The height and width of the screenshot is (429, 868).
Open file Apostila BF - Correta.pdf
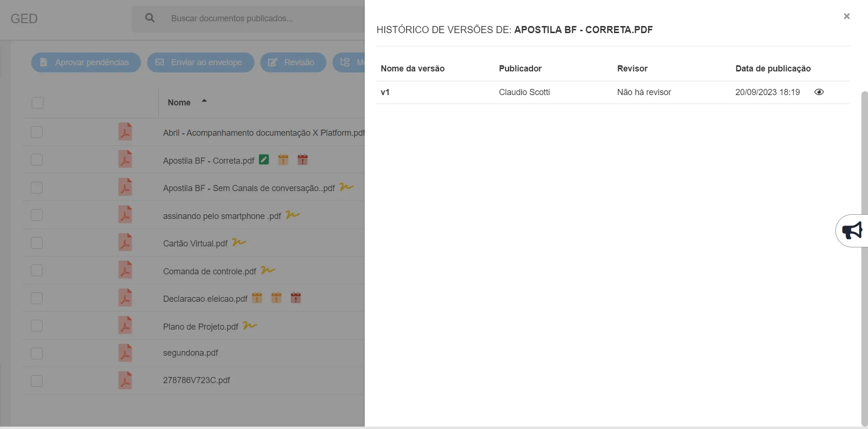pos(209,161)
